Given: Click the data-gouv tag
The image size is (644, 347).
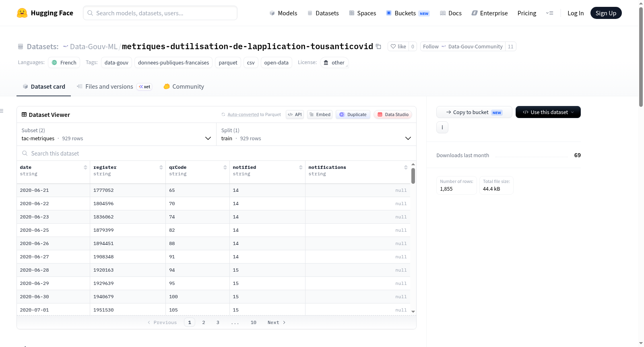Looking at the screenshot, I should tap(116, 62).
